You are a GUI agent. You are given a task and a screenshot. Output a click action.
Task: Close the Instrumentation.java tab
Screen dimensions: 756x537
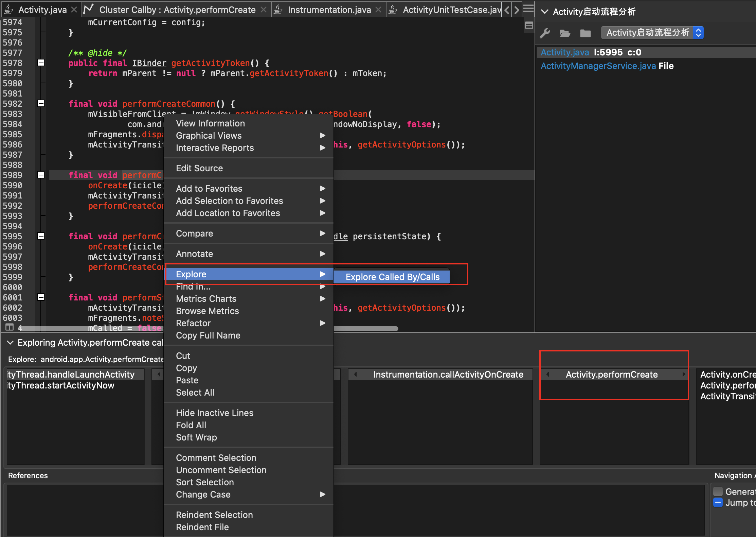point(378,10)
